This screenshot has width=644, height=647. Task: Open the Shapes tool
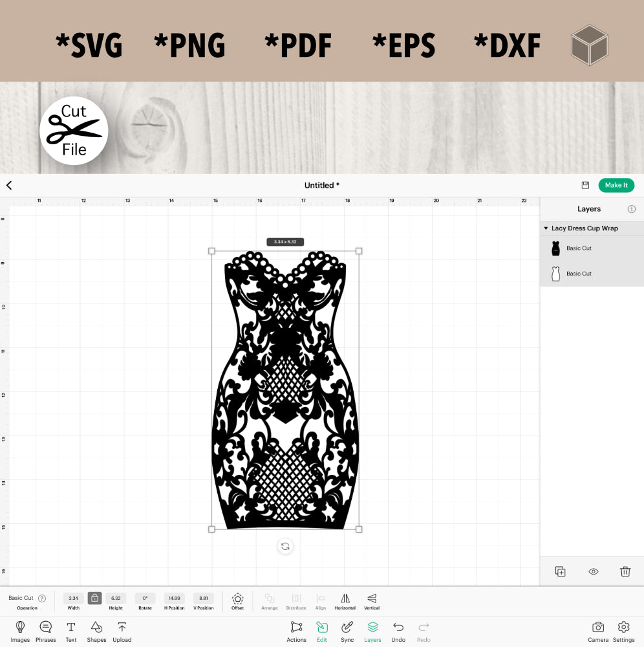click(x=96, y=631)
